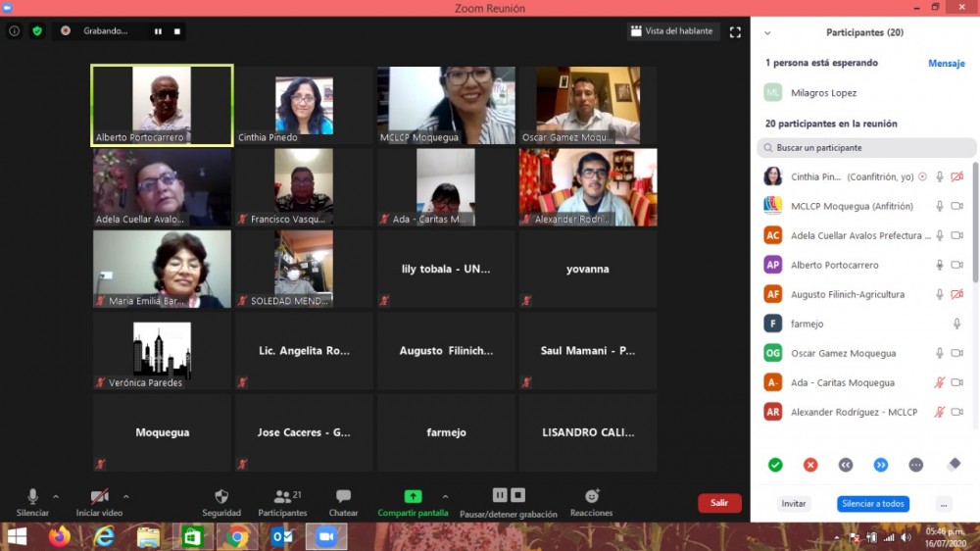
Task: Click the Silenciar a todos button
Action: click(872, 504)
